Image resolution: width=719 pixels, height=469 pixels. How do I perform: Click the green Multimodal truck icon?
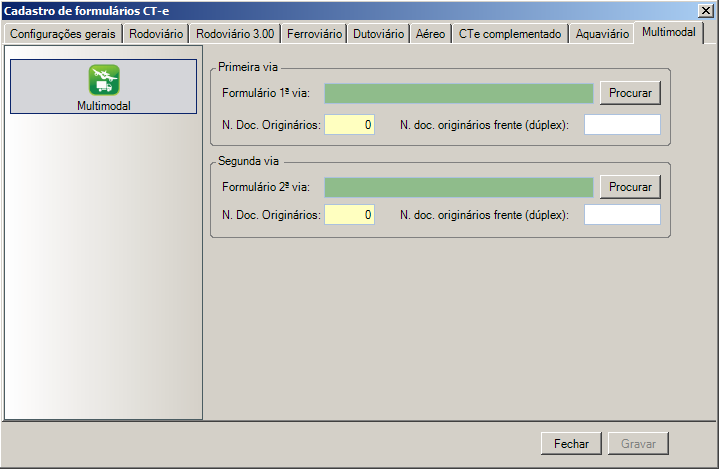(104, 80)
